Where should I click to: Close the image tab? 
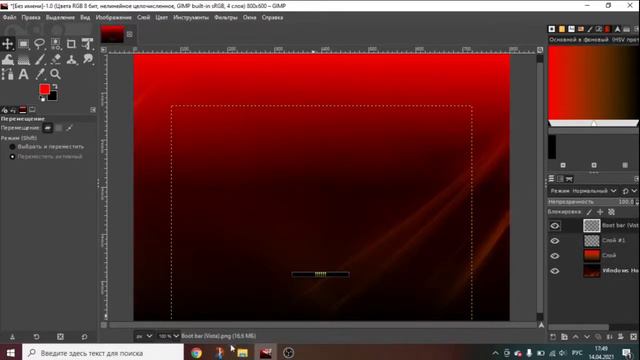pos(129,34)
